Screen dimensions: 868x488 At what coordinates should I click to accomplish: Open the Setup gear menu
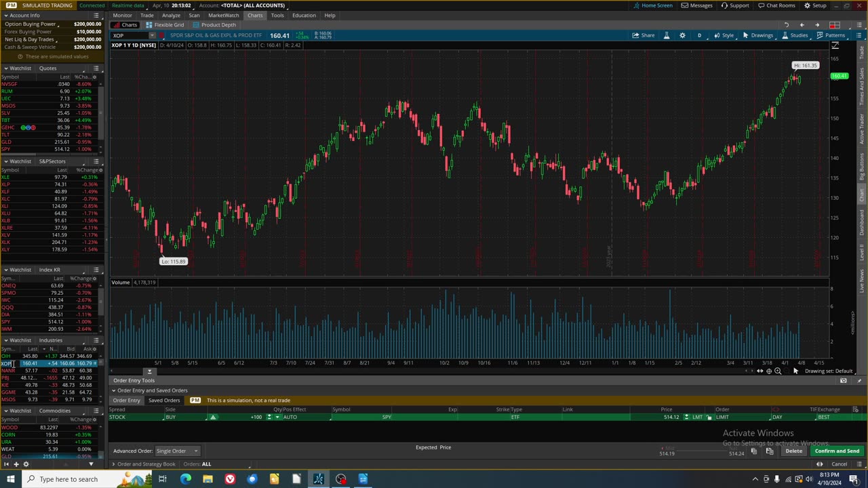pos(816,5)
